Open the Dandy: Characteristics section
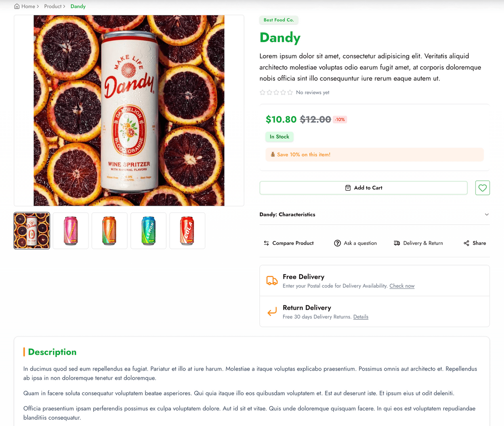 click(287, 215)
